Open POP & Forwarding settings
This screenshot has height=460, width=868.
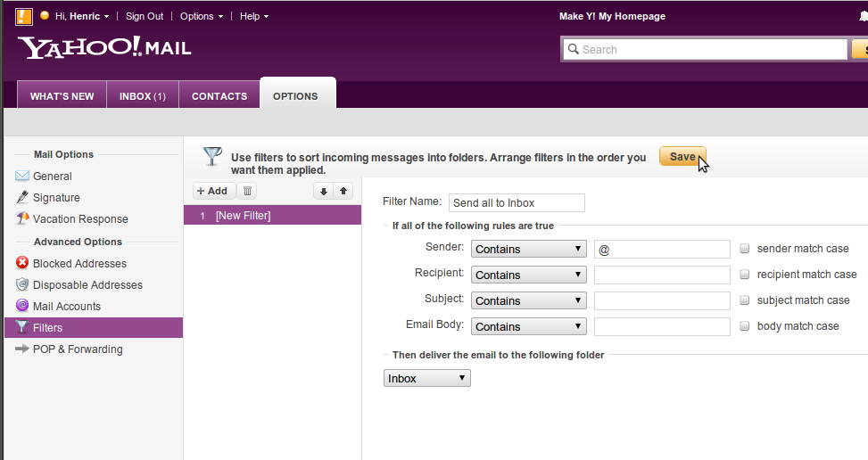point(78,349)
